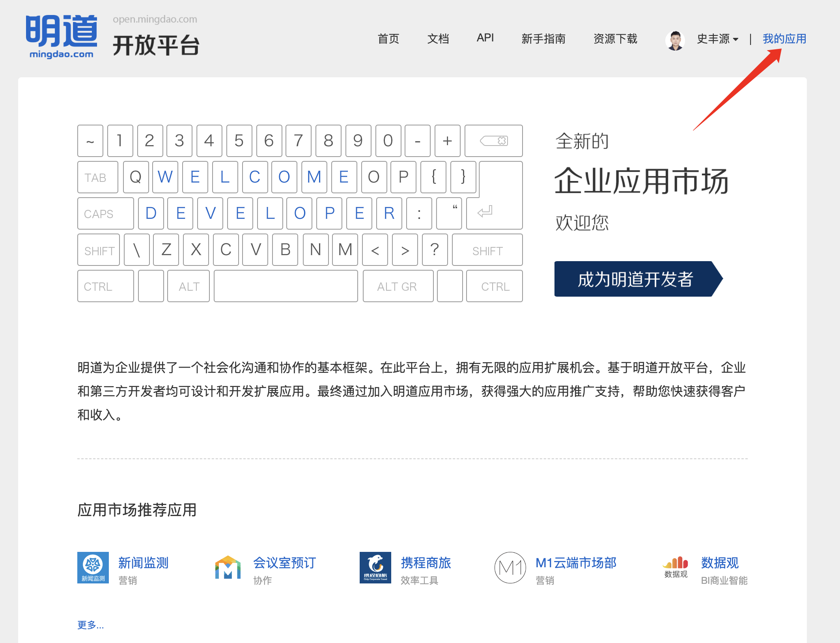Click the user avatar photo
Viewport: 840px width, 643px height.
pos(675,40)
